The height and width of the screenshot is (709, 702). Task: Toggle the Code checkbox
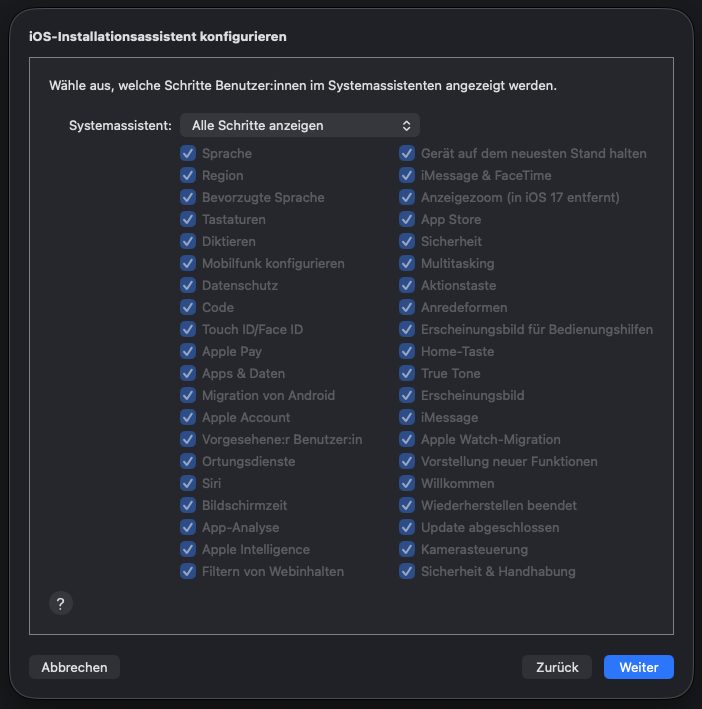click(188, 307)
